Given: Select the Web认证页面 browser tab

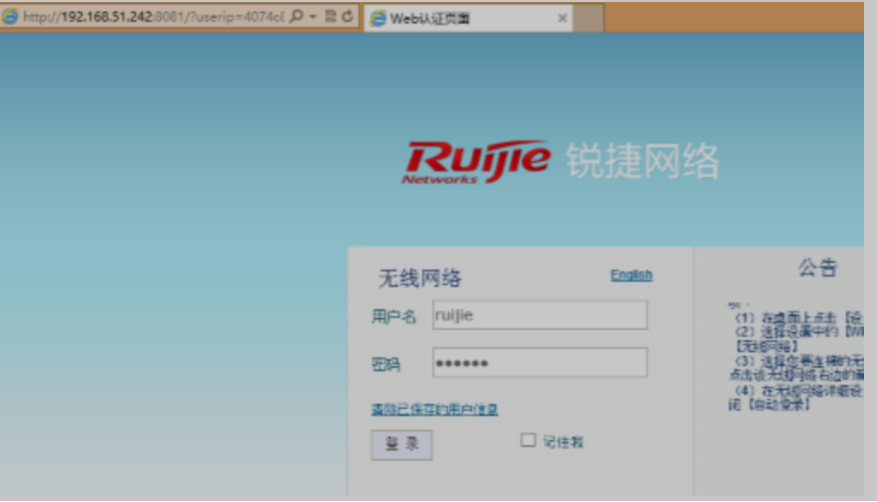Looking at the screenshot, I should pos(468,18).
